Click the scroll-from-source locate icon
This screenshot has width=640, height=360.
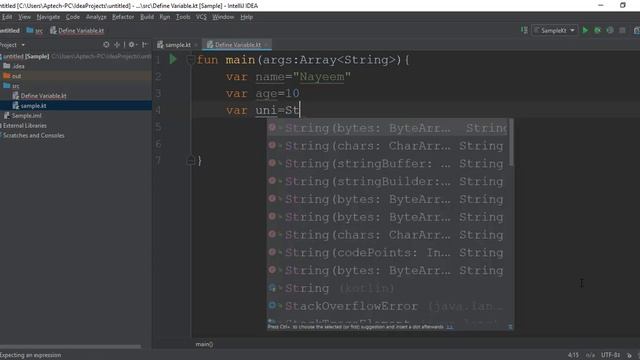(106, 44)
